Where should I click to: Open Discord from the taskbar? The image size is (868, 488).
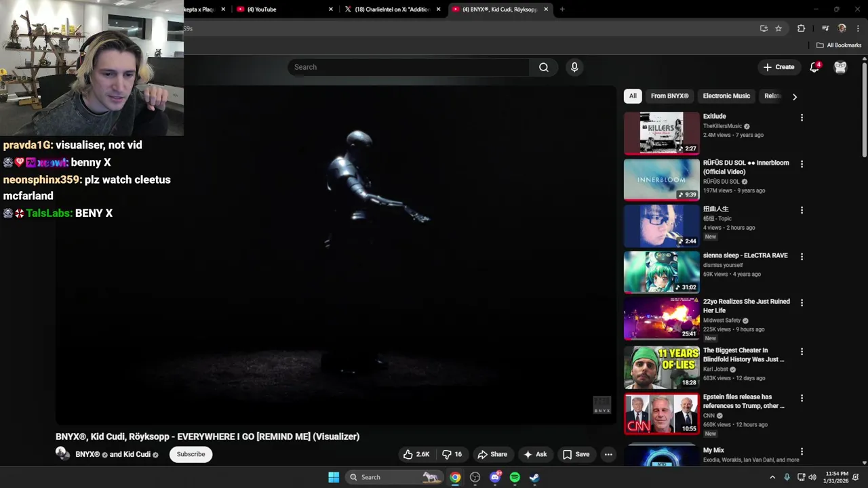point(495,477)
